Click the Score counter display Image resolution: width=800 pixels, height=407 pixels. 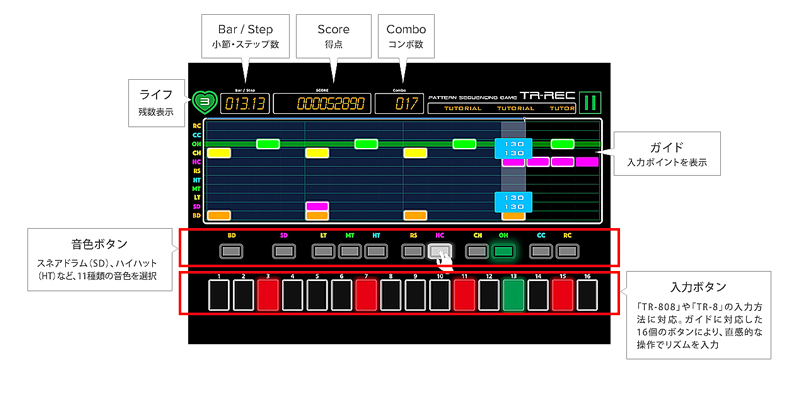pyautogui.click(x=321, y=103)
